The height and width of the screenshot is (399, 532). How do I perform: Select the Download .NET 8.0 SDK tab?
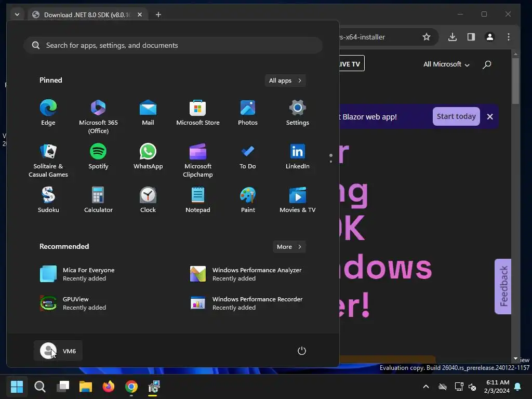(x=87, y=15)
